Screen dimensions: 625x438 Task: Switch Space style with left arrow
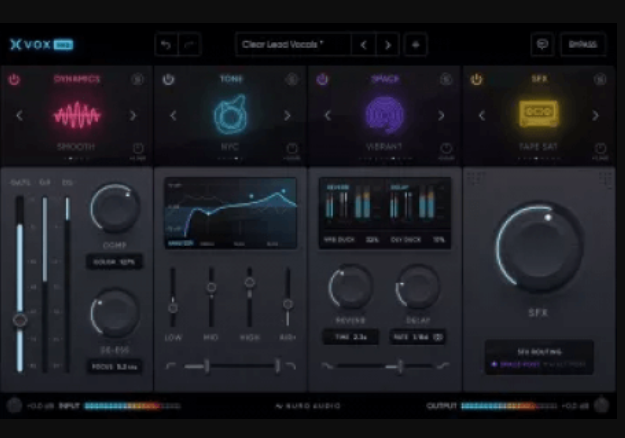click(327, 116)
